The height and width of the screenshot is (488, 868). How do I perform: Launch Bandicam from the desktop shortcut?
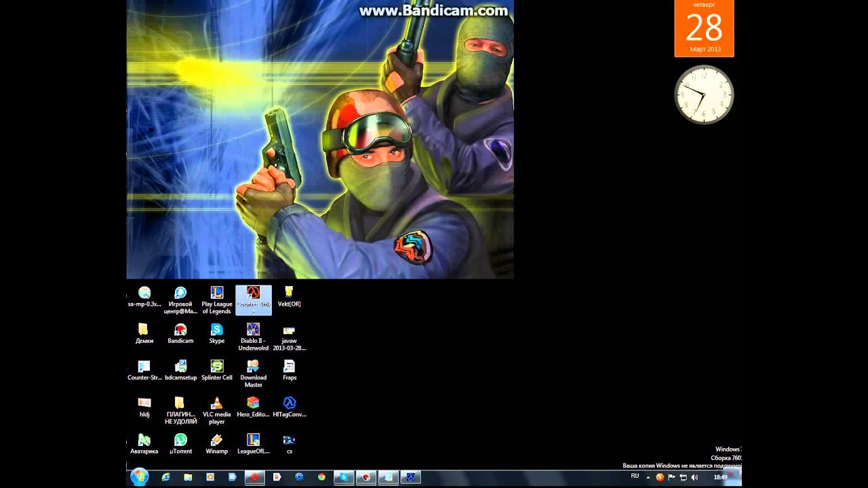[x=180, y=333]
